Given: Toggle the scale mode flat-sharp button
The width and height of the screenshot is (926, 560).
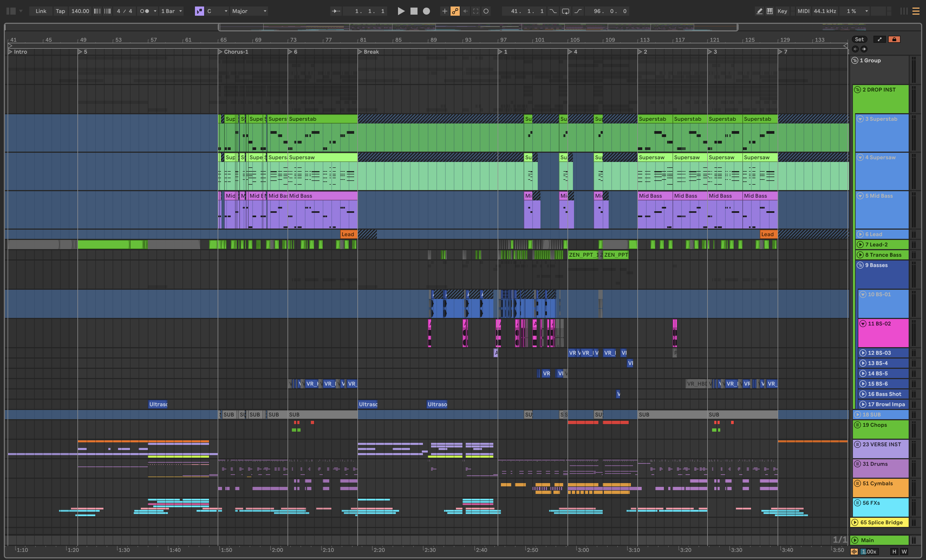Looking at the screenshot, I should 199,11.
